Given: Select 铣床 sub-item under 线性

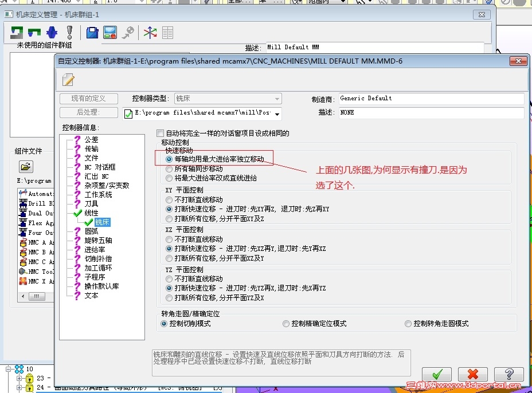Looking at the screenshot, I should (x=102, y=222).
